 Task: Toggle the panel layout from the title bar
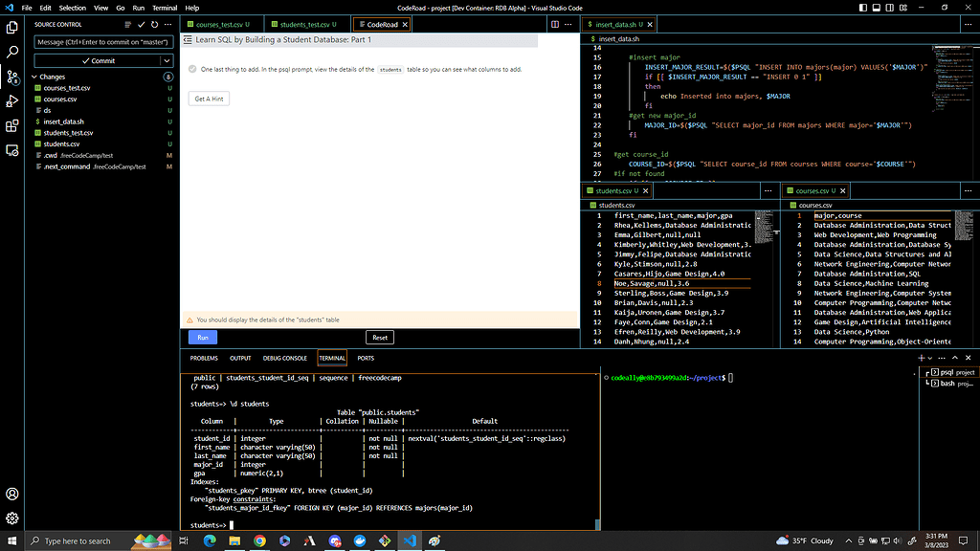coord(874,7)
